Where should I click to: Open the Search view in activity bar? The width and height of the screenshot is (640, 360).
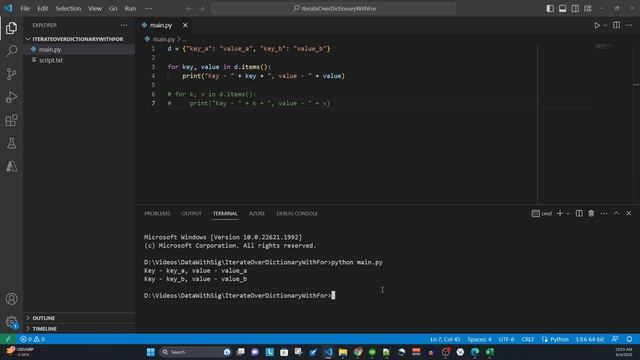click(11, 51)
